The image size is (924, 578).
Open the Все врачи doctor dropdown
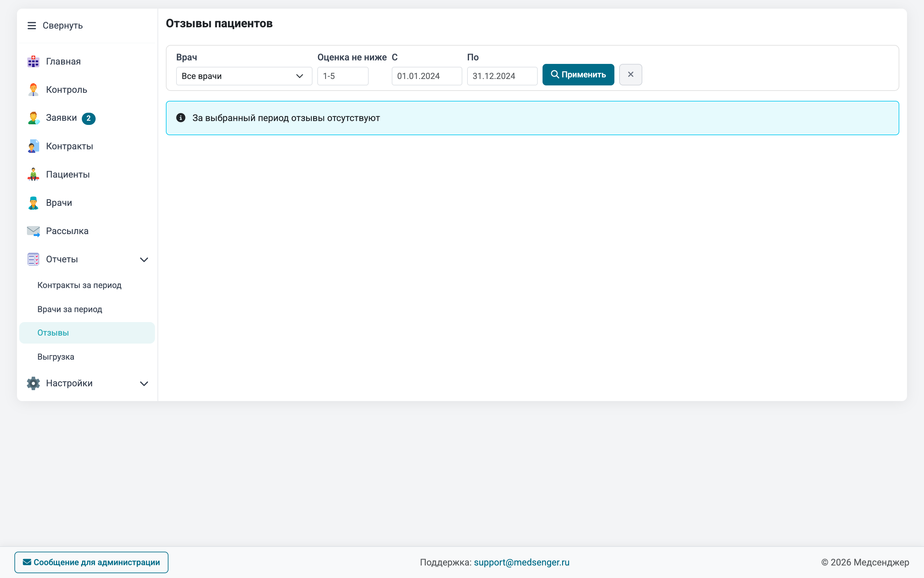coord(244,76)
